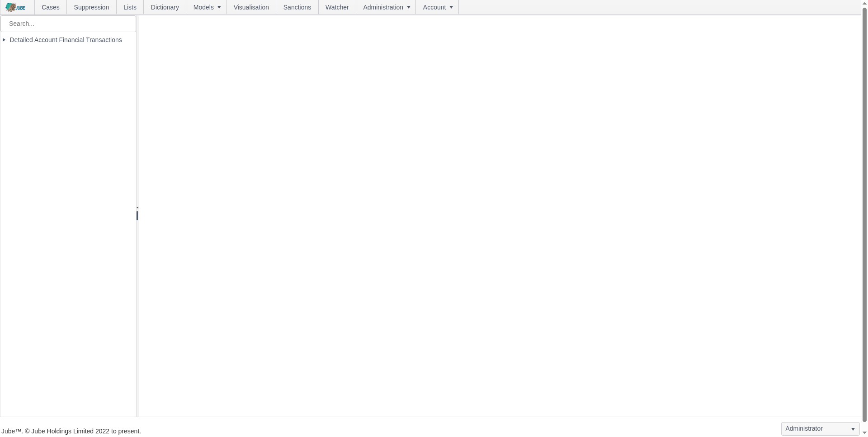Expand Detailed Account Financial Transactions tree arrow
Screen dimensions: 868x437
point(4,40)
